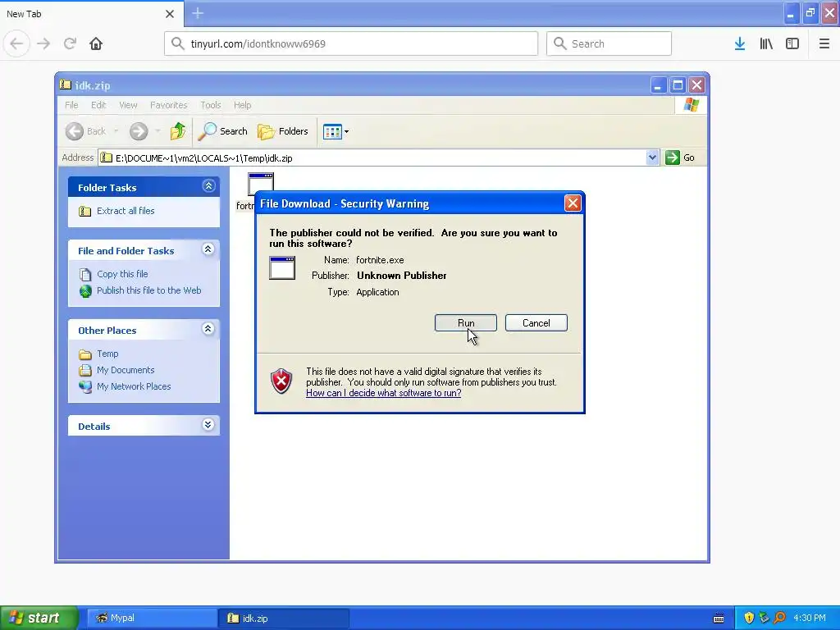Click the Security Center shield tray icon
Screen dimensions: 840x630
[x=749, y=618]
